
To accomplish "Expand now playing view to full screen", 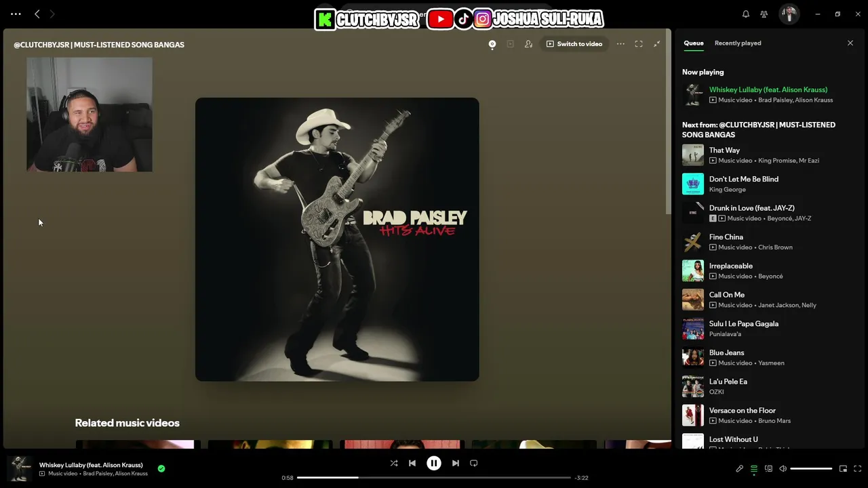I will click(639, 44).
